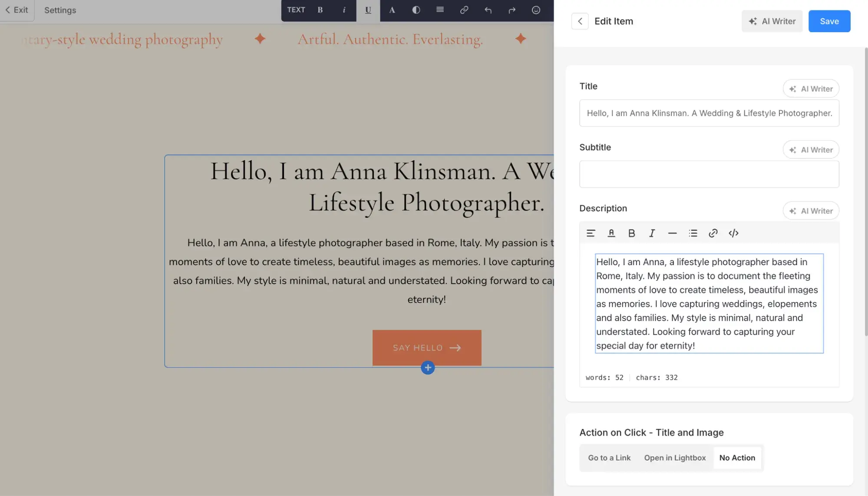Insert a horizontal line in description
This screenshot has height=496, width=868.
pyautogui.click(x=672, y=233)
